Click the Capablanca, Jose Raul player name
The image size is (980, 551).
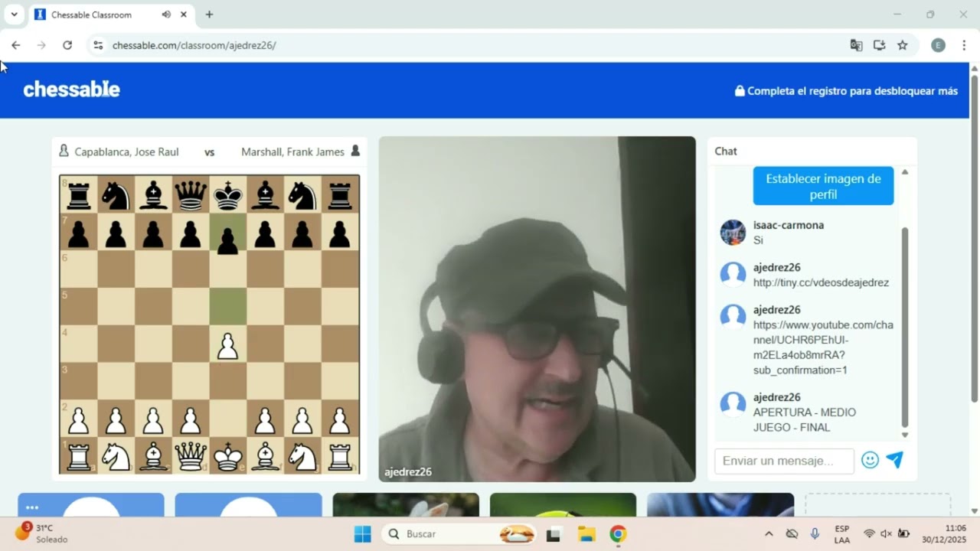(126, 152)
